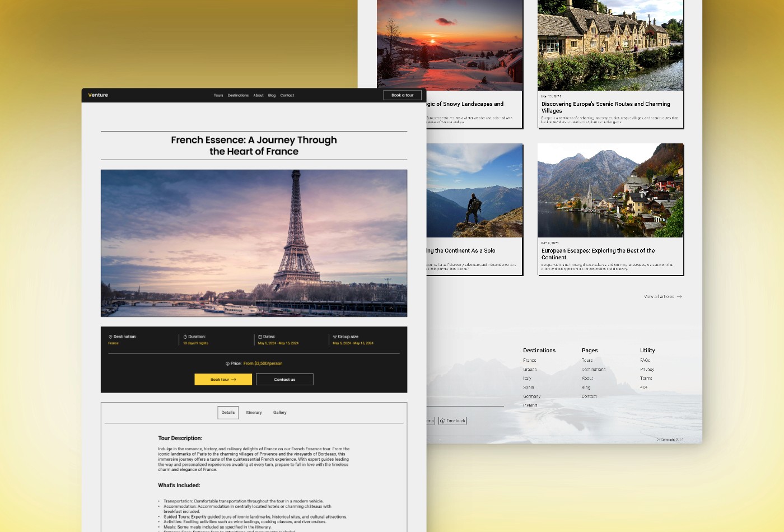Click the Eiffel Tower hero image
The height and width of the screenshot is (532, 784).
click(x=254, y=243)
